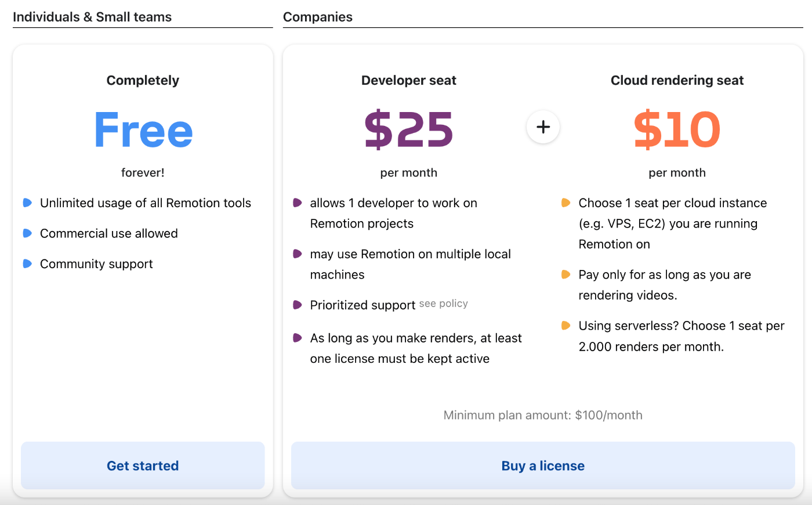Click purple bullet beside Prioritized support
Image resolution: width=812 pixels, height=505 pixels.
[298, 305]
